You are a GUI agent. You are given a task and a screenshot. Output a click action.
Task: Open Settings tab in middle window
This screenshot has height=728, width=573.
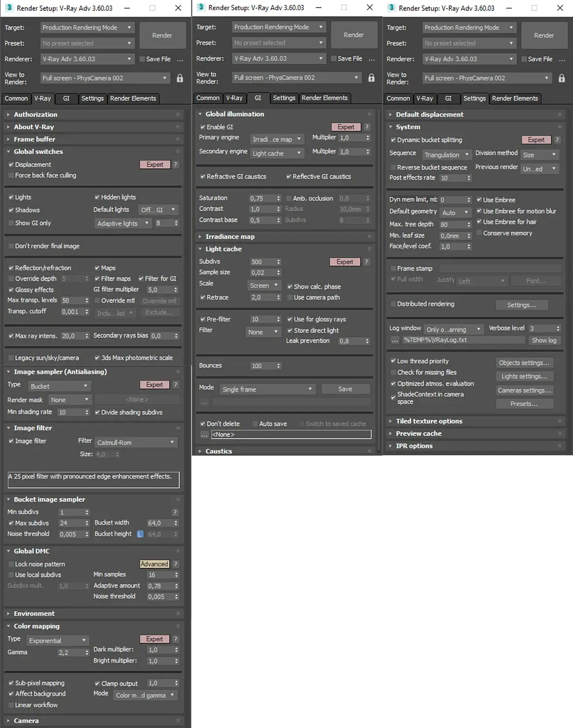tap(284, 98)
